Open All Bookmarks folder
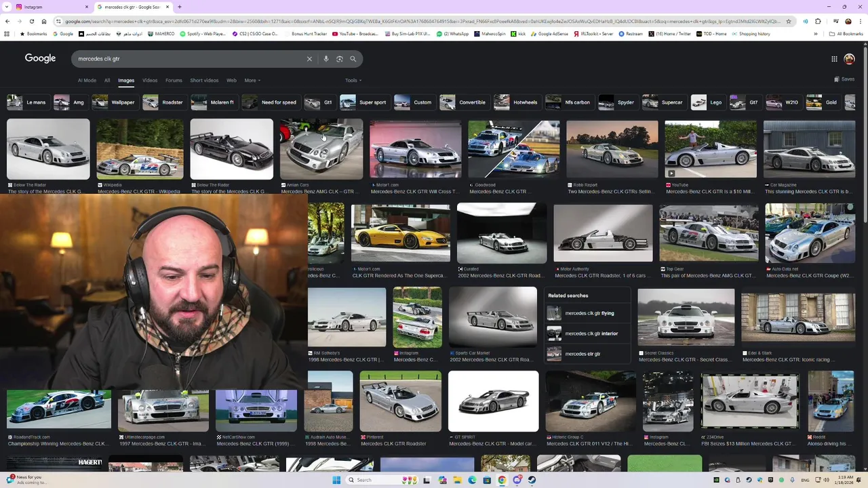The height and width of the screenshot is (488, 868). coord(846,33)
